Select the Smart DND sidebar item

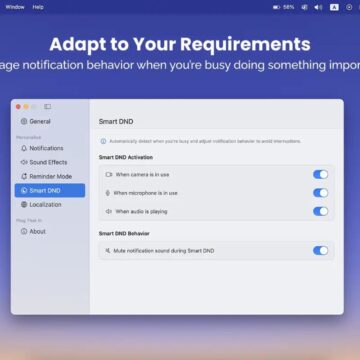pyautogui.click(x=50, y=190)
